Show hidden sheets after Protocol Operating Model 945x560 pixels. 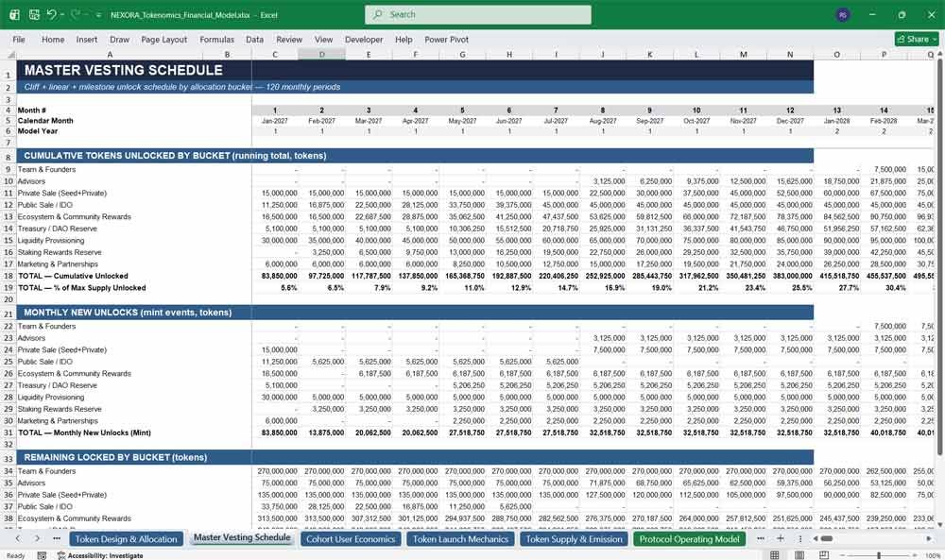pos(761,539)
